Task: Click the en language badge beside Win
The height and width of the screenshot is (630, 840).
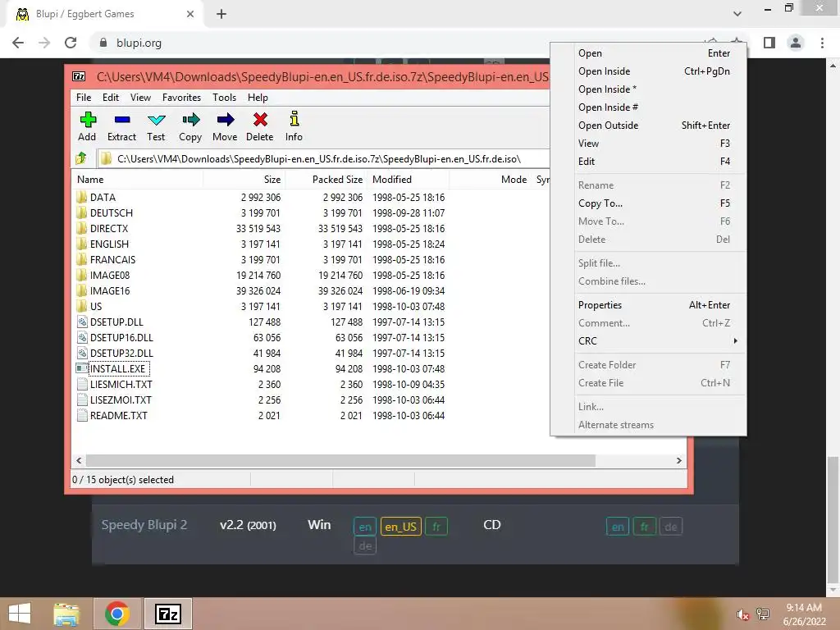Action: pyautogui.click(x=365, y=527)
